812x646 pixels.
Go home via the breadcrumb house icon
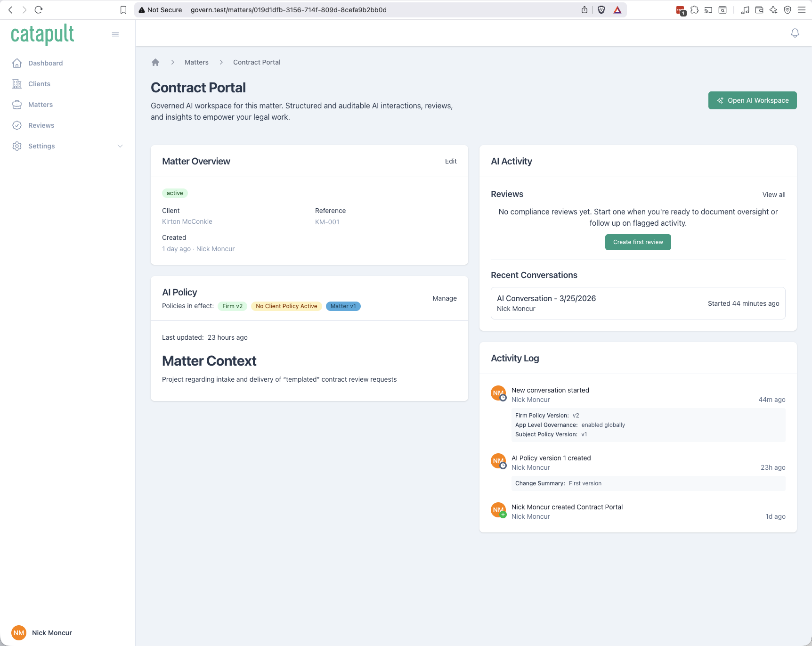155,62
